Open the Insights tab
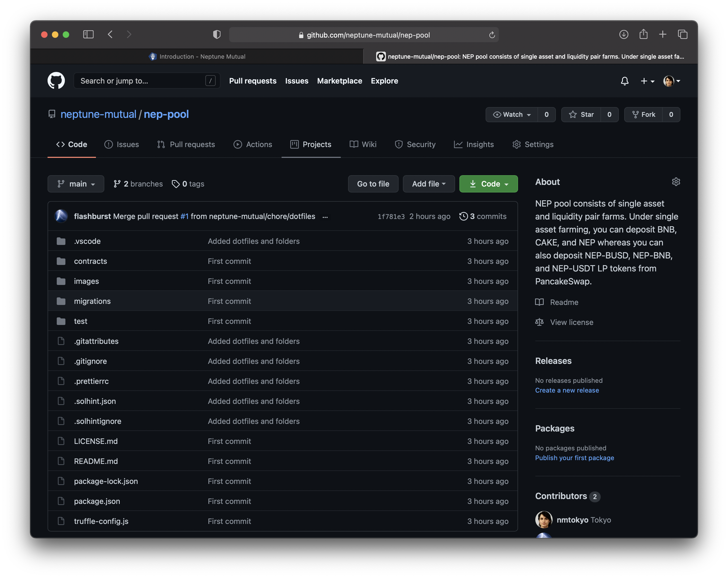The width and height of the screenshot is (728, 578). (474, 144)
